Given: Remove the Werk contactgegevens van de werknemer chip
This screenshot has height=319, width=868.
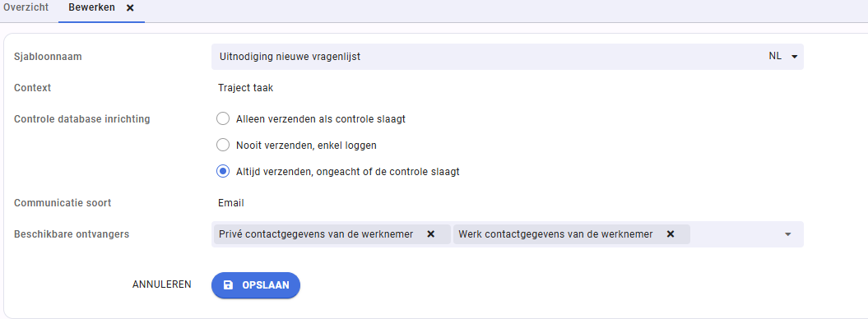Looking at the screenshot, I should pos(671,234).
